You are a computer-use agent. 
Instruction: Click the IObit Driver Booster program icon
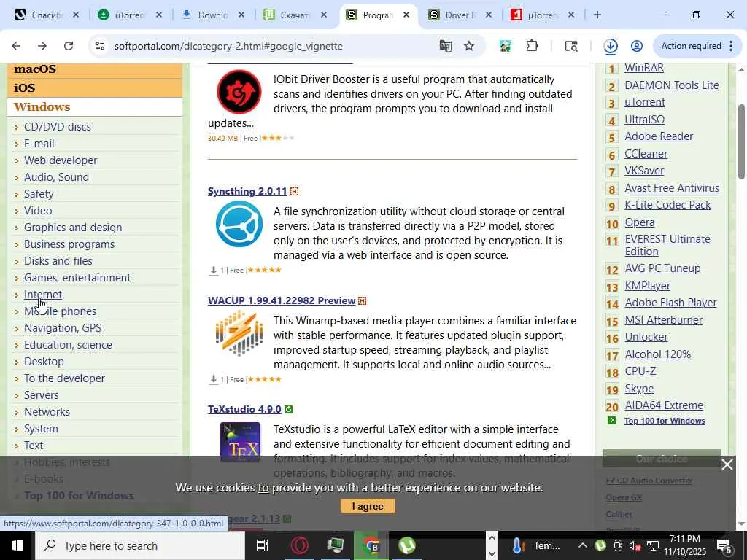coord(239,91)
